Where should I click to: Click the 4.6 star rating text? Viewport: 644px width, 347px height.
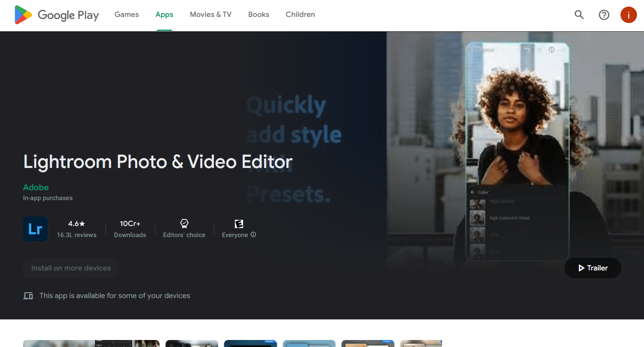coord(77,224)
